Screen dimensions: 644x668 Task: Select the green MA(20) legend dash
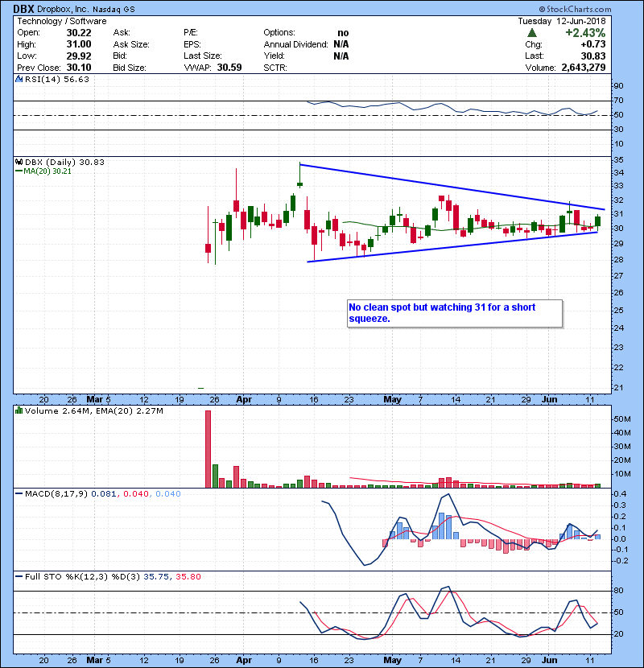pos(19,171)
